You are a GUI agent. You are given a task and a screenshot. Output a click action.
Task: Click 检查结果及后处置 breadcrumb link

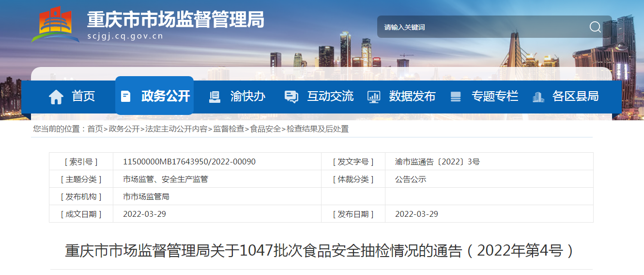pyautogui.click(x=318, y=129)
